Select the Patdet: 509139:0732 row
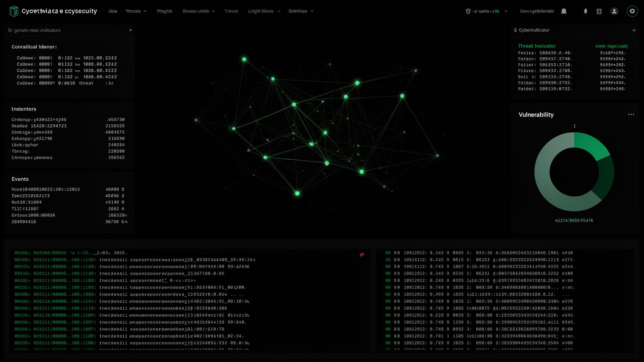Image resolution: width=644 pixels, height=362 pixels. pos(572,89)
